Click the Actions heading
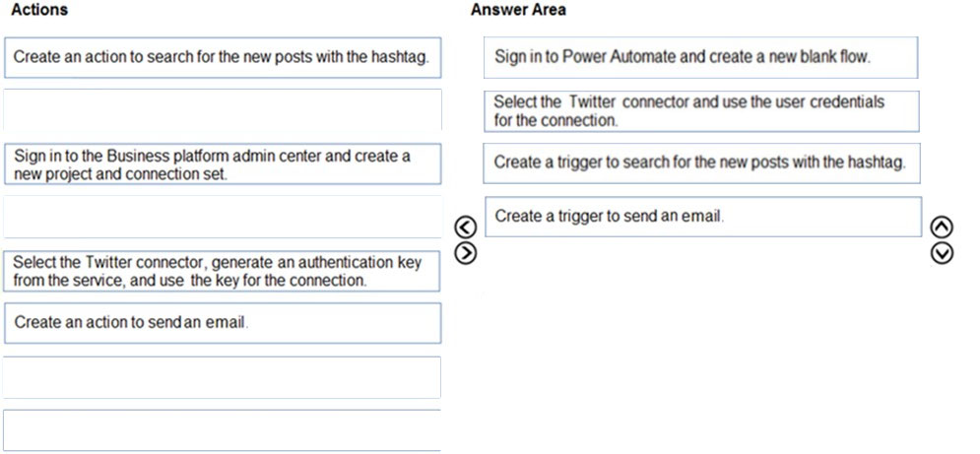Viewport: 980px width, 454px height. [40, 10]
